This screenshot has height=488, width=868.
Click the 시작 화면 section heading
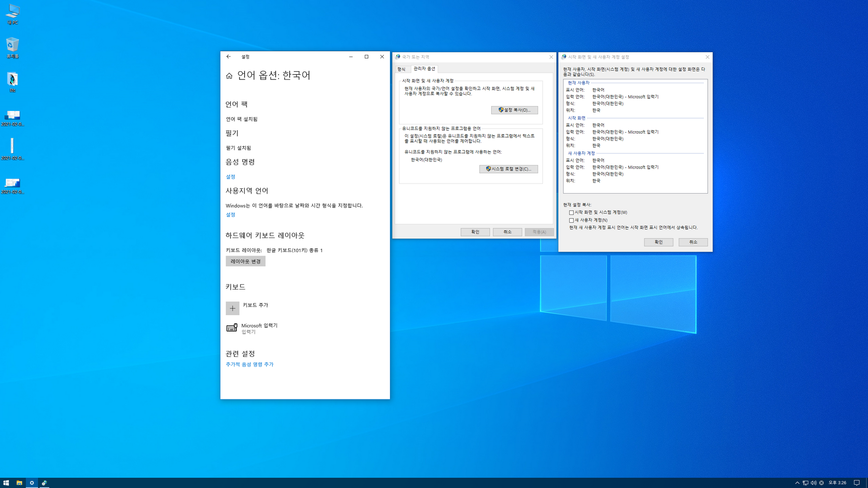pyautogui.click(x=576, y=118)
